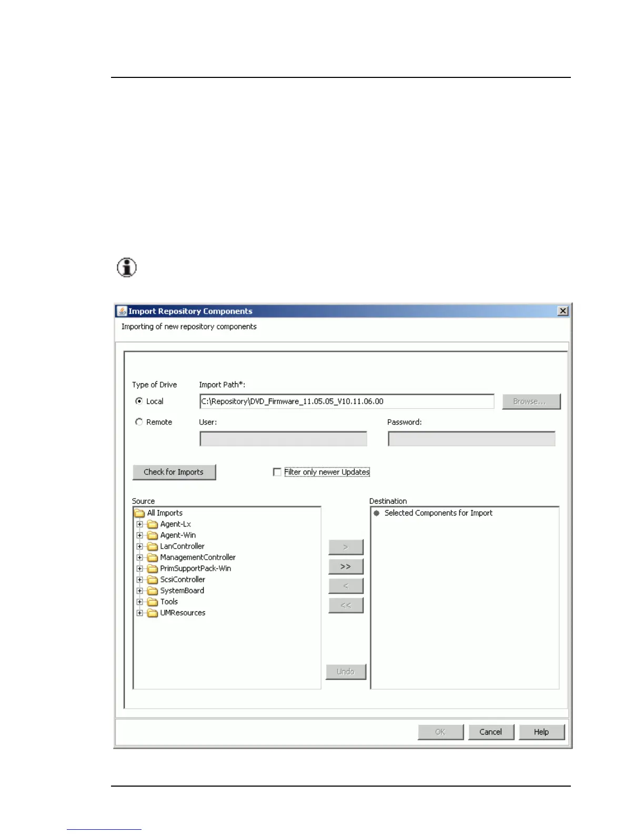Expand the UMResources tree node
The width and height of the screenshot is (644, 834).
(139, 613)
